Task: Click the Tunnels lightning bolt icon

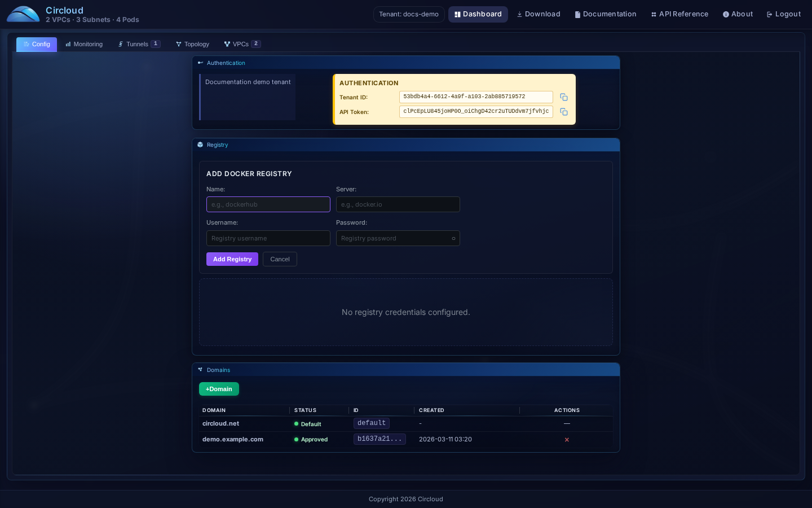Action: point(121,44)
